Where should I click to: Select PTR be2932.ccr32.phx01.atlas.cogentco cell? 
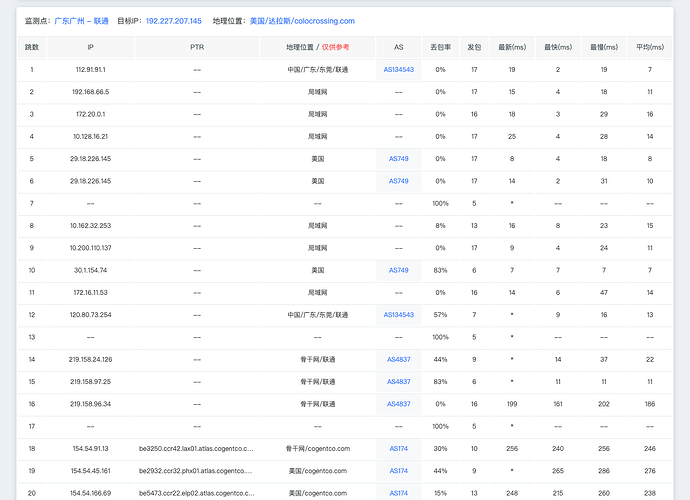tap(196, 471)
